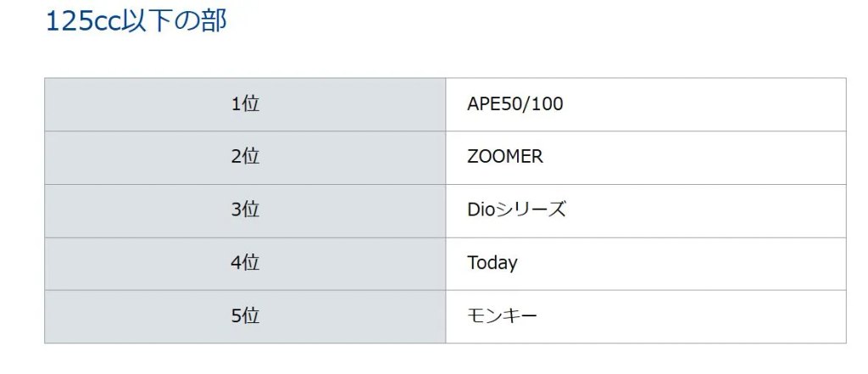This screenshot has height=374, width=868.
Task: Select the 5位 rank cell
Action: pos(245,316)
